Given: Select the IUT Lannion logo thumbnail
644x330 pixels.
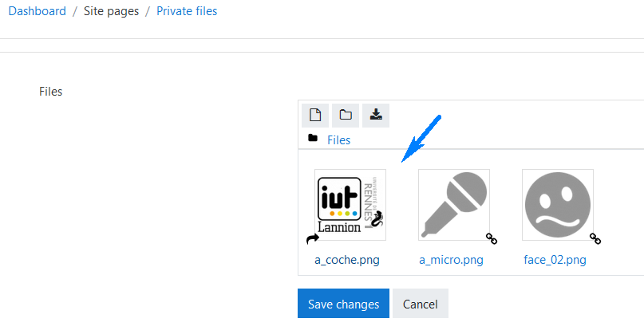Looking at the screenshot, I should tap(350, 205).
